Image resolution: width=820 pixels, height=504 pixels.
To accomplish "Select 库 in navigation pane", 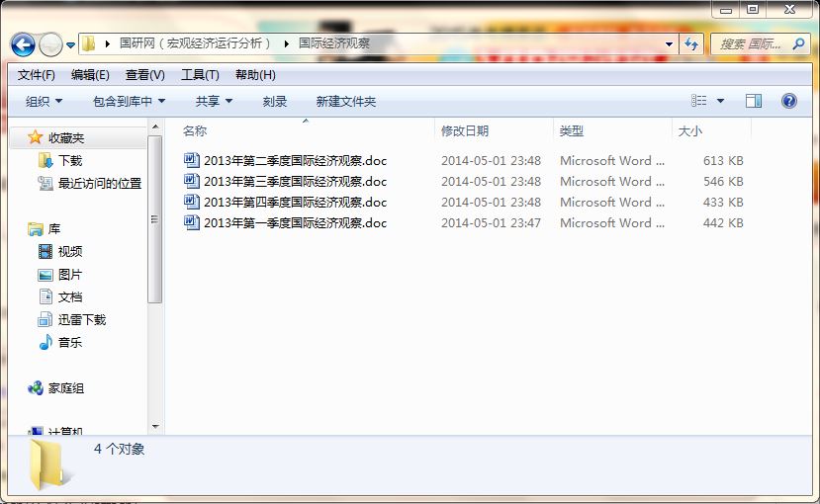I will (x=53, y=229).
